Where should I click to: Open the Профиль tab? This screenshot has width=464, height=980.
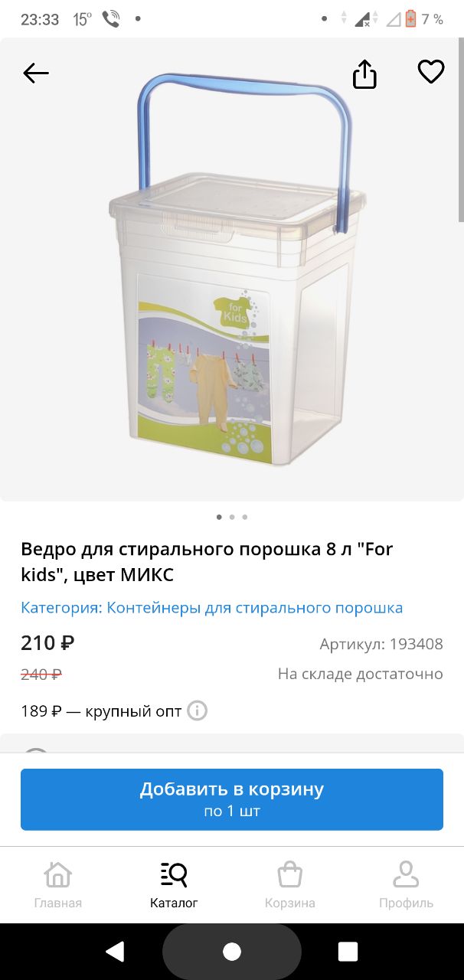point(406,885)
